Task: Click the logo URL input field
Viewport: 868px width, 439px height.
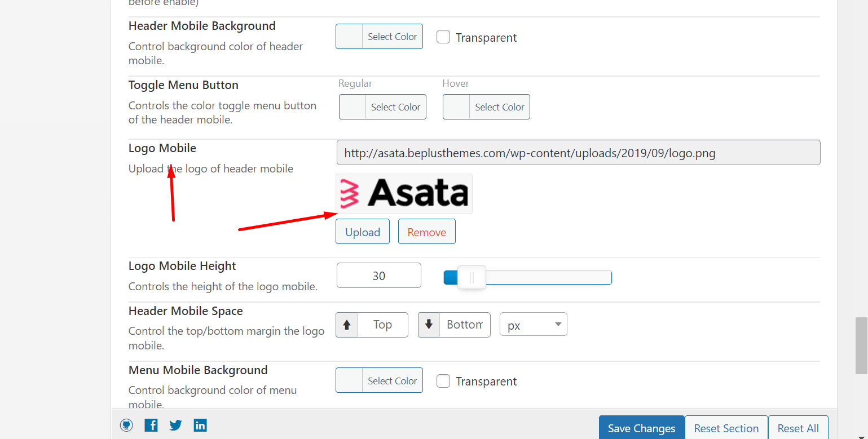Action: pyautogui.click(x=579, y=153)
